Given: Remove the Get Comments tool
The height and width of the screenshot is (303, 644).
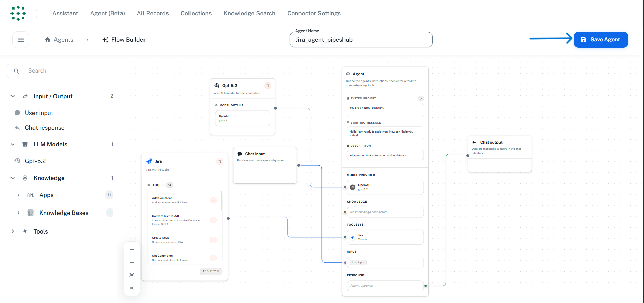Looking at the screenshot, I should pos(213,258).
